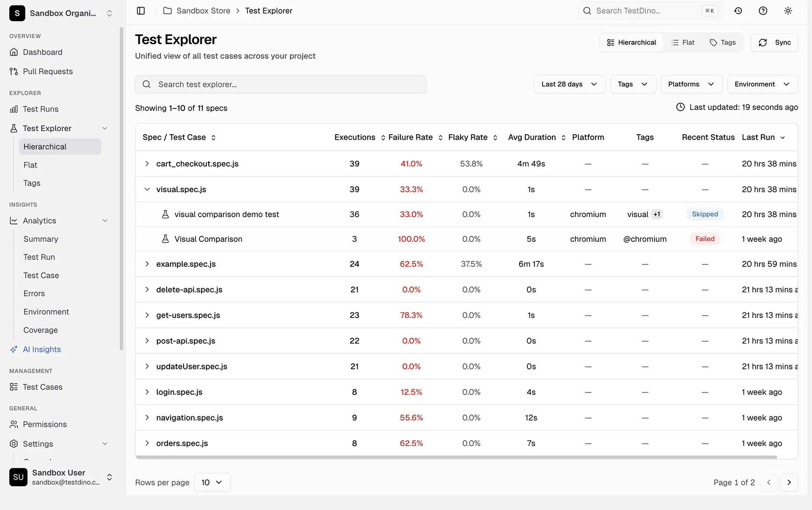
Task: Open Coverage under Analytics
Action: [x=40, y=330]
